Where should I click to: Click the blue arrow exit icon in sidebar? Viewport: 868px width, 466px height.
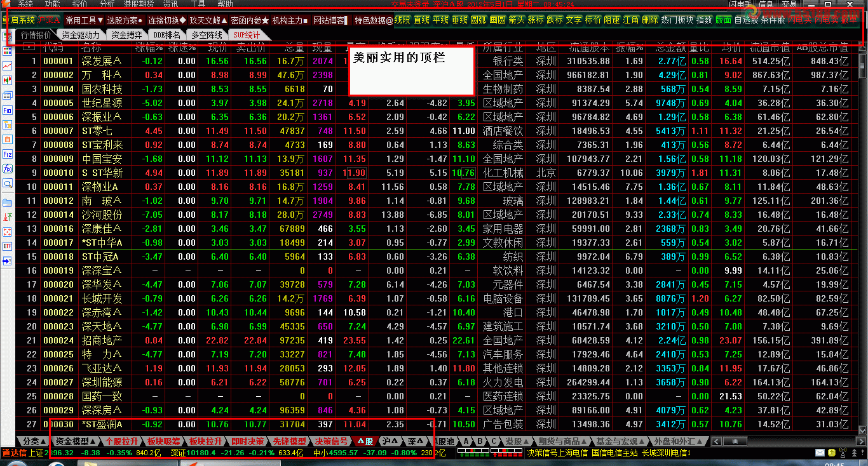coord(7,261)
